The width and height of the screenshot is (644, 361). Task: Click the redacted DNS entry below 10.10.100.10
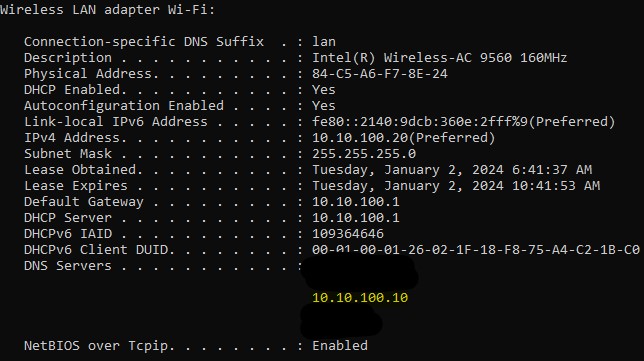coord(342,321)
